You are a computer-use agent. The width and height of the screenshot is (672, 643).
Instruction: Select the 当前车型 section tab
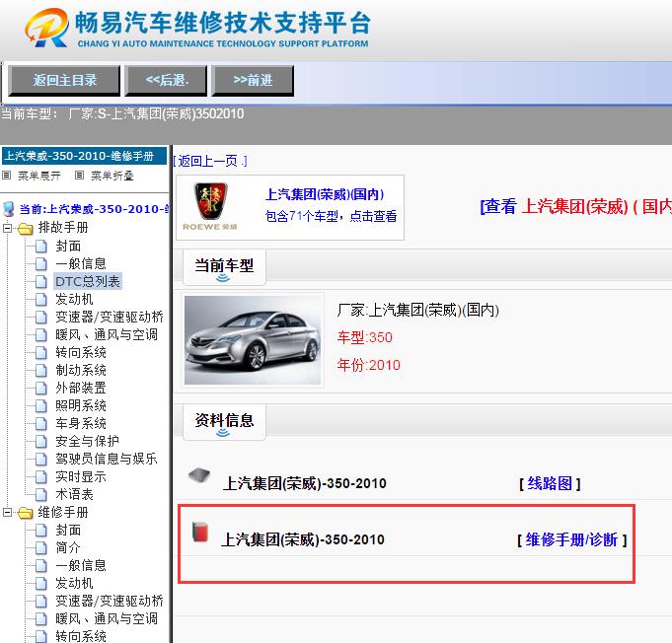224,267
